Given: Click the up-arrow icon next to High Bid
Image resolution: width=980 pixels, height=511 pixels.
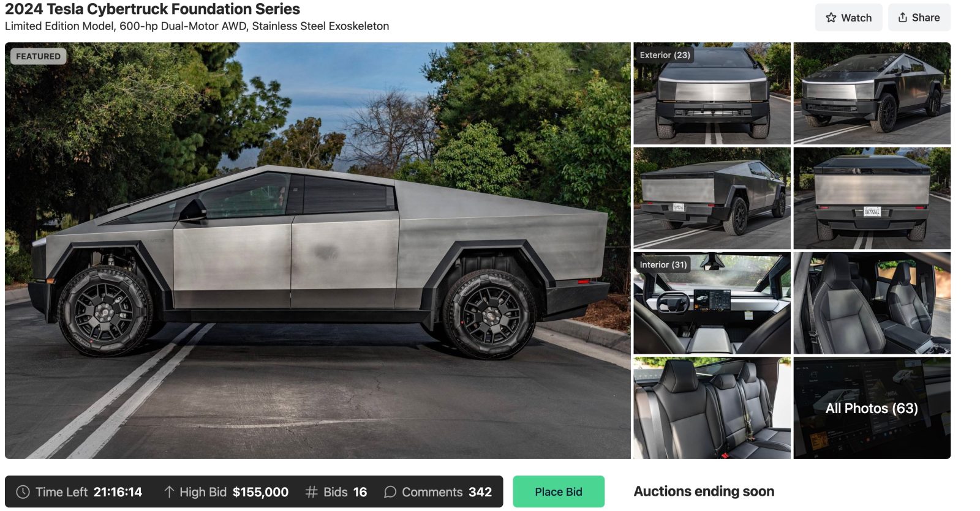Looking at the screenshot, I should pos(169,492).
